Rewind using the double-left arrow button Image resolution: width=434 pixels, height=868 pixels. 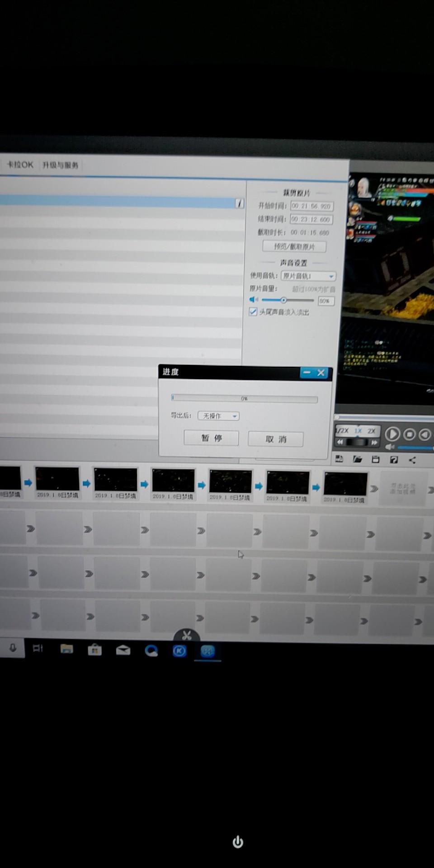click(x=340, y=442)
